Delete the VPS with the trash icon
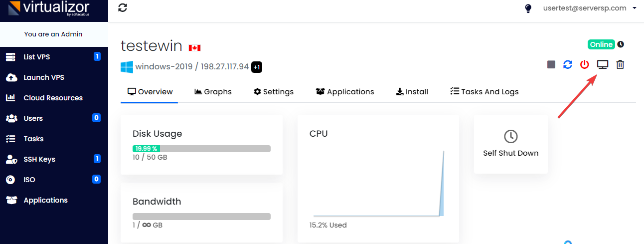 click(x=620, y=65)
